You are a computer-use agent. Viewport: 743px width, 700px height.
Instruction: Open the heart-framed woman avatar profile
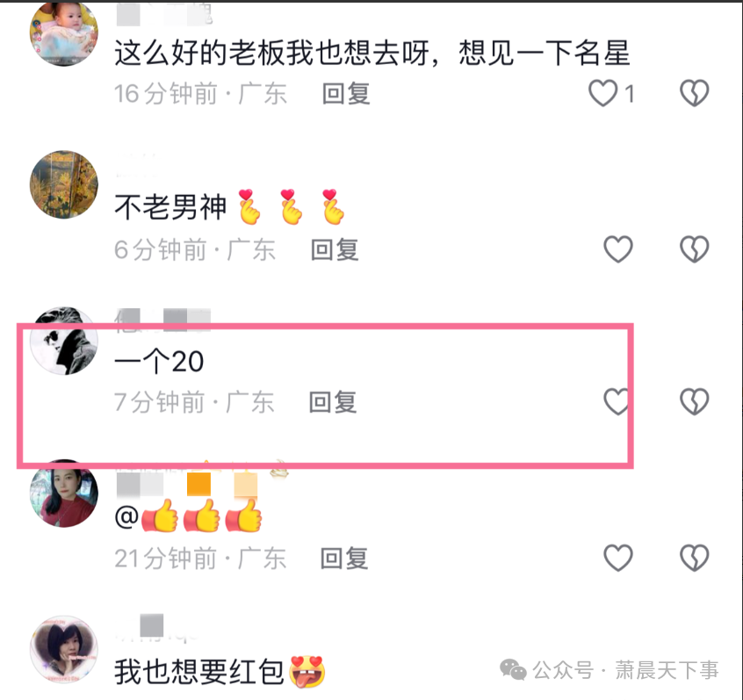[x=64, y=650]
